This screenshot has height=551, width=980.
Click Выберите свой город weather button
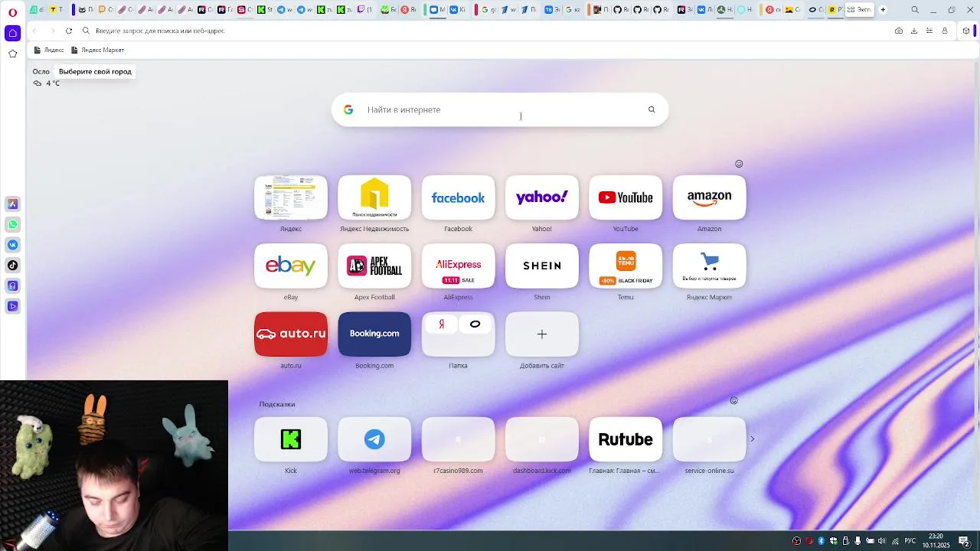pyautogui.click(x=95, y=71)
